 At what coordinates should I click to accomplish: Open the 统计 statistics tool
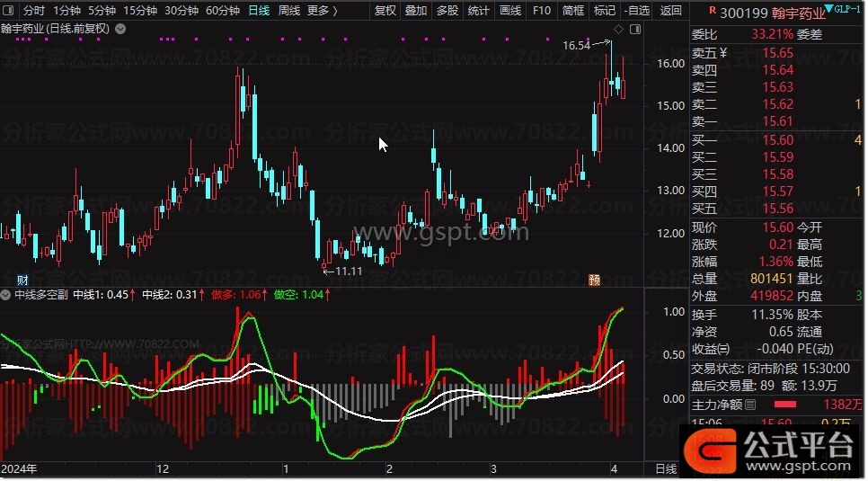[478, 10]
